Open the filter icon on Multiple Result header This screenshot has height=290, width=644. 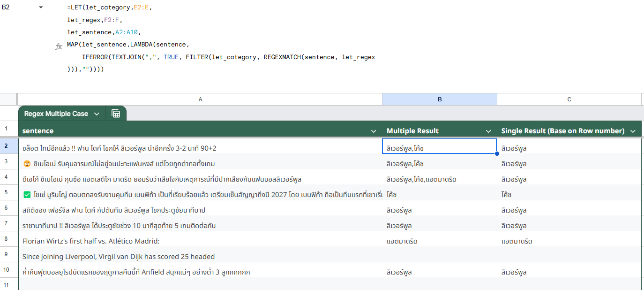point(489,131)
